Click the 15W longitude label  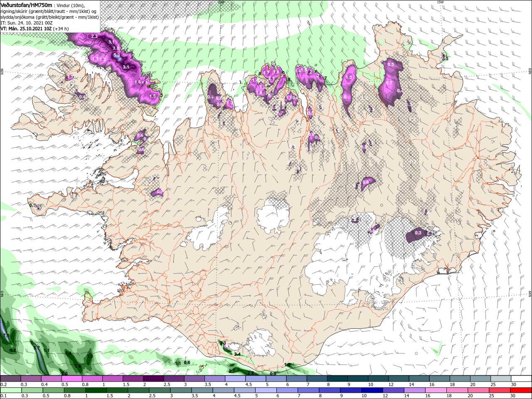[441, 2]
